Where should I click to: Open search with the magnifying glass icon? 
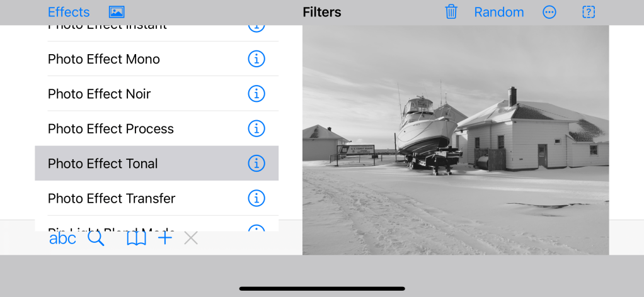click(96, 238)
